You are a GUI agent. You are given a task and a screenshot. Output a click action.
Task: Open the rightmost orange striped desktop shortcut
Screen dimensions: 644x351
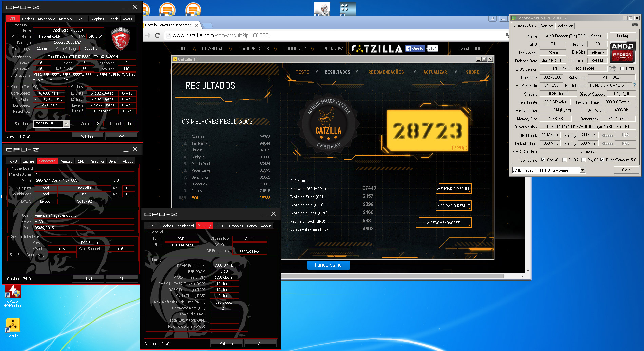(x=193, y=9)
